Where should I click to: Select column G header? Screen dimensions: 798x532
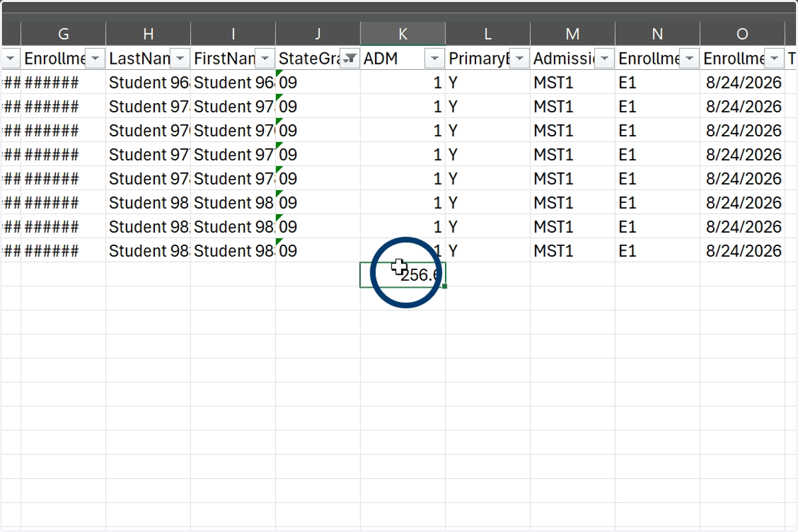(x=63, y=34)
